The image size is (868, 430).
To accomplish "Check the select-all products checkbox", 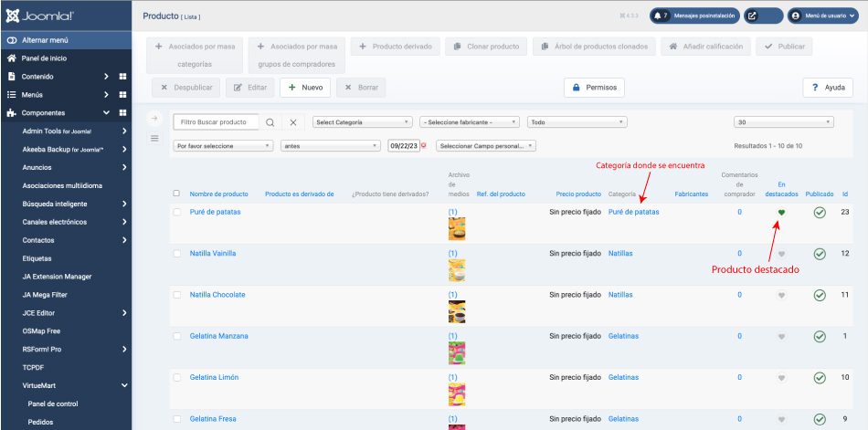I will click(x=176, y=194).
